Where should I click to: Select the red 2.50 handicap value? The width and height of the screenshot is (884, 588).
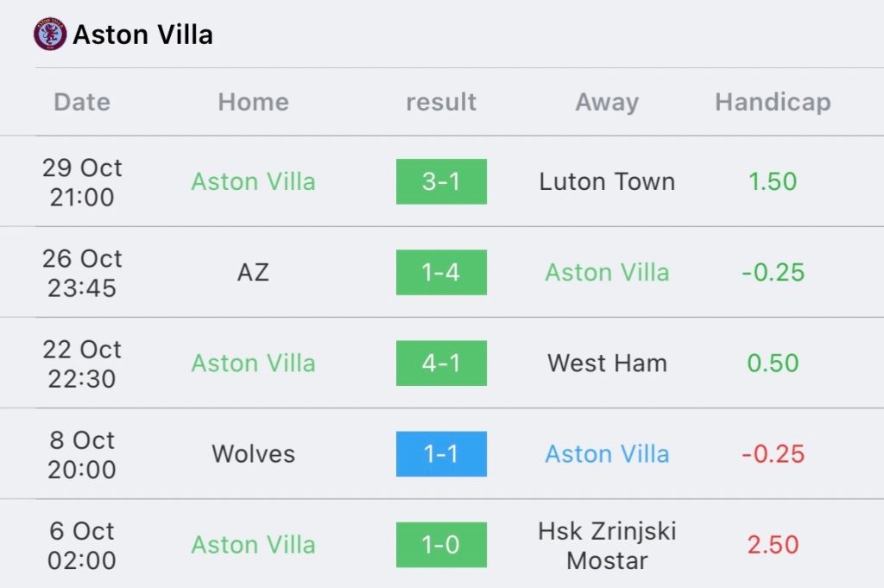point(773,544)
